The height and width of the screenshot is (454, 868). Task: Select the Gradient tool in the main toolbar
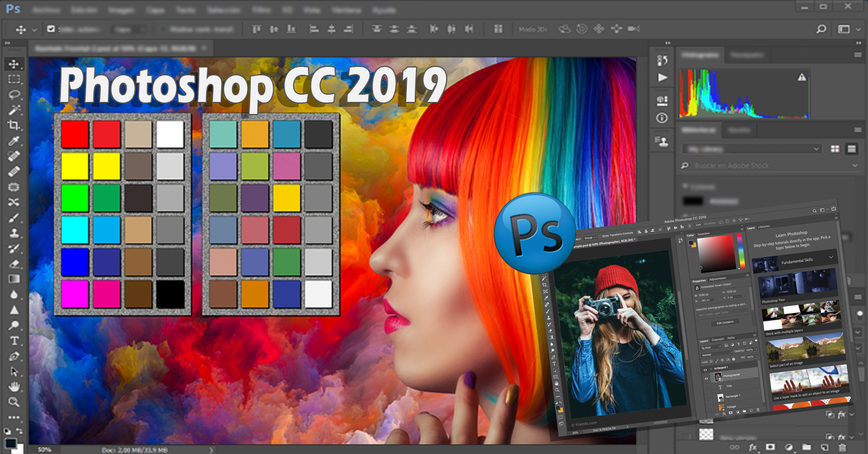click(x=14, y=279)
